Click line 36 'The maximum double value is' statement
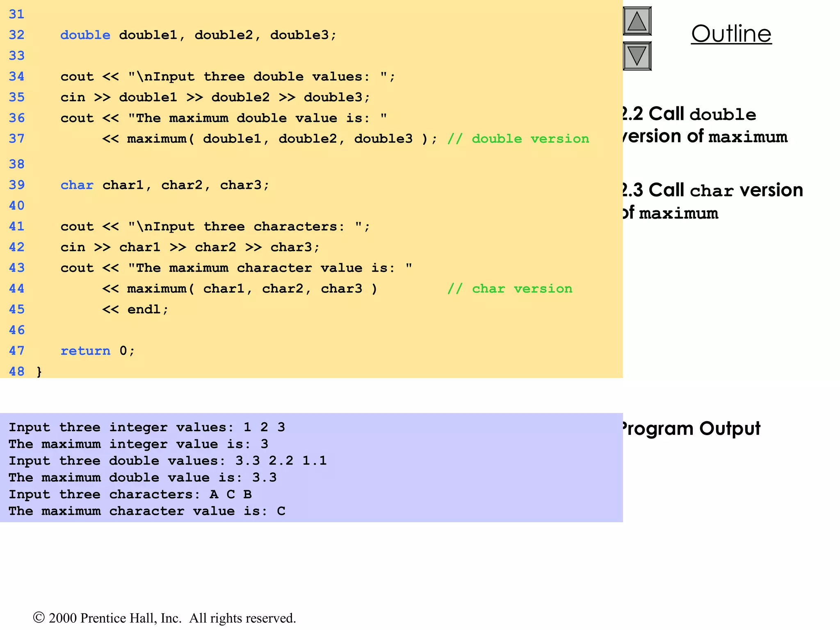The height and width of the screenshot is (630, 840). point(224,118)
